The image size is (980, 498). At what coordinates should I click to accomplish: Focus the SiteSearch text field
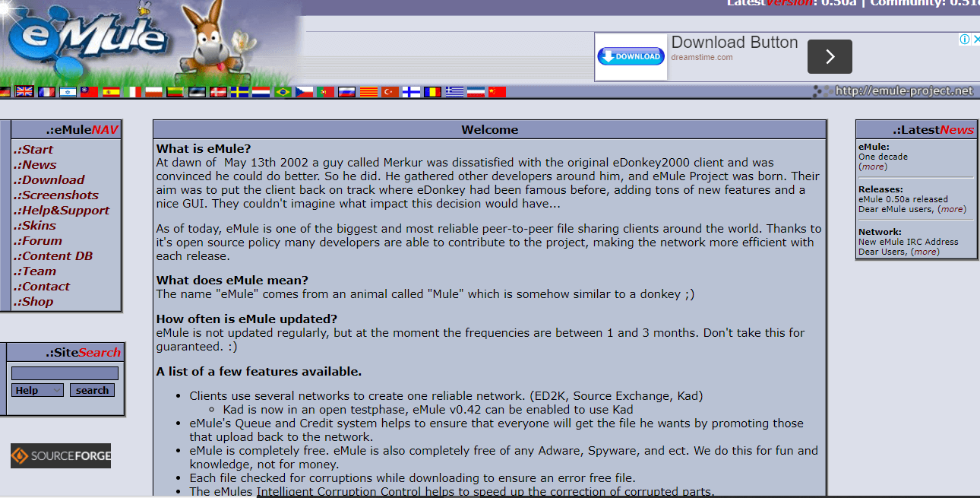tap(65, 373)
